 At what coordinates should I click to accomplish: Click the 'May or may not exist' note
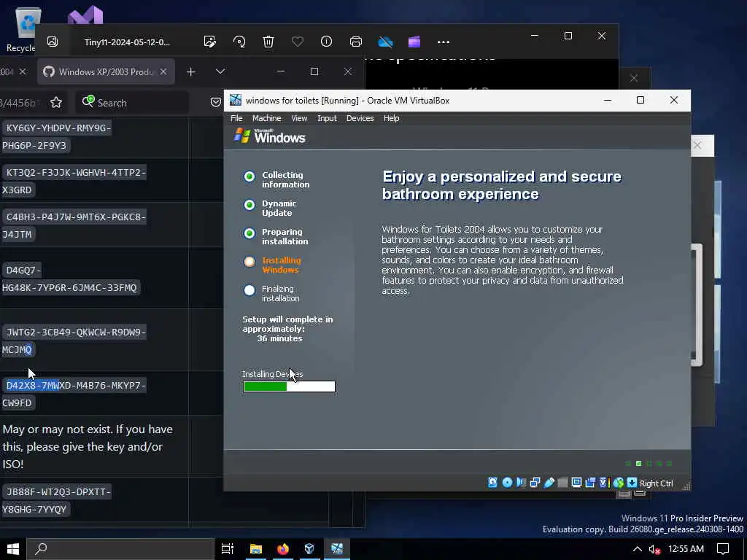pos(88,447)
